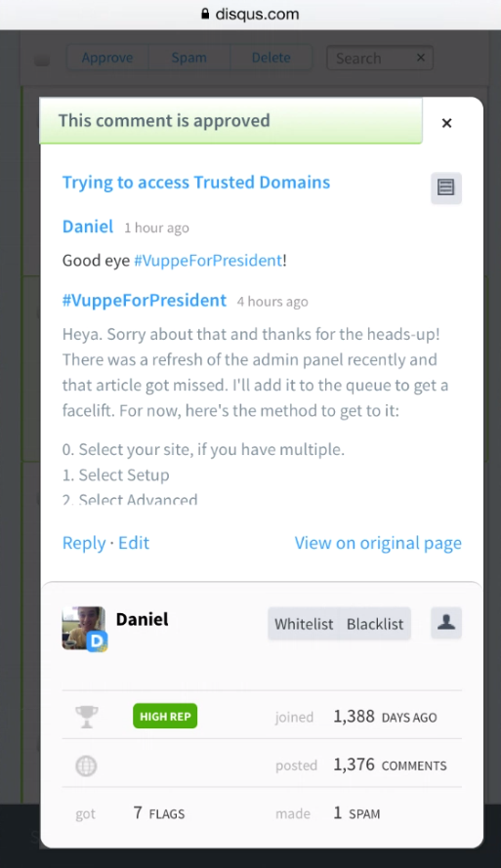Click the Edit link
The height and width of the screenshot is (868, 501).
pos(134,543)
